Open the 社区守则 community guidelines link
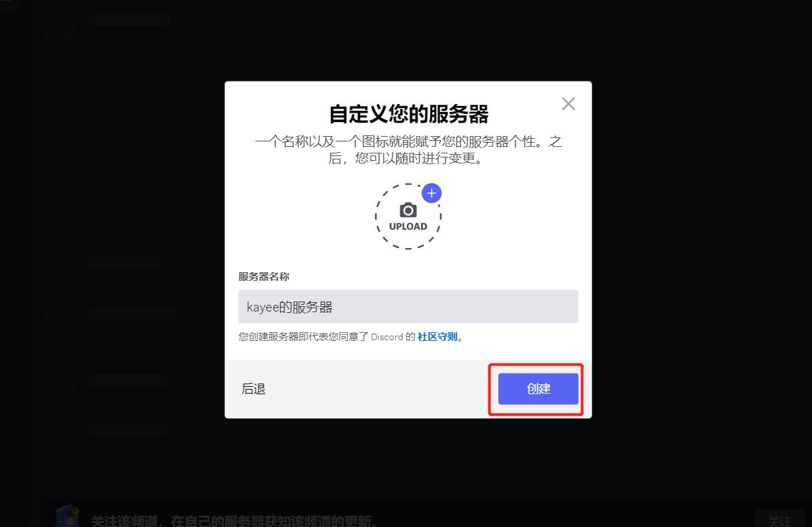Screen dimensions: 812x527 pos(438,337)
